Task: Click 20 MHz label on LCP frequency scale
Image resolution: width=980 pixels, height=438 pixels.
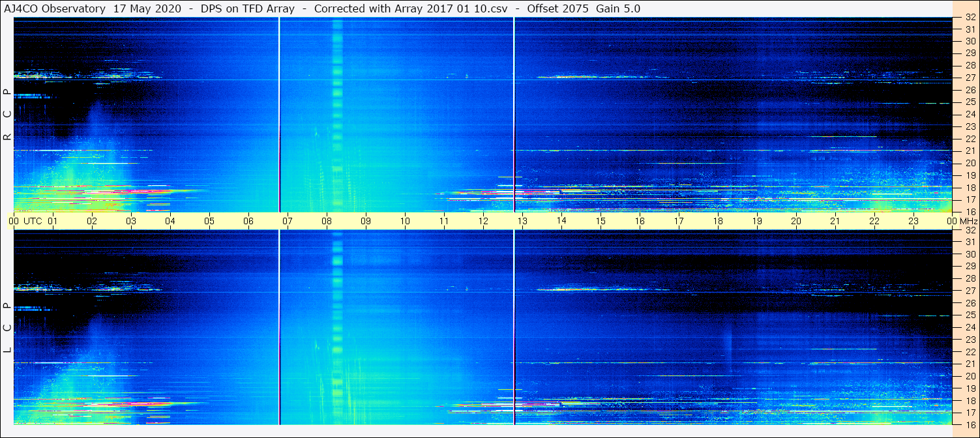Action: (x=970, y=376)
